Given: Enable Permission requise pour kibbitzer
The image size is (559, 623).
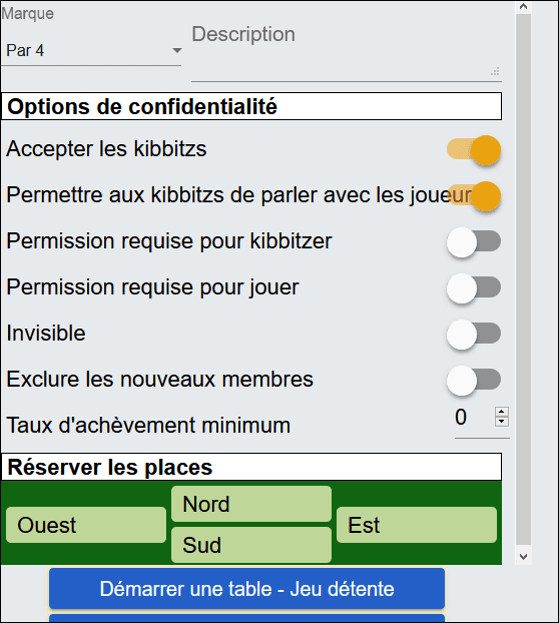Looking at the screenshot, I should (x=474, y=242).
